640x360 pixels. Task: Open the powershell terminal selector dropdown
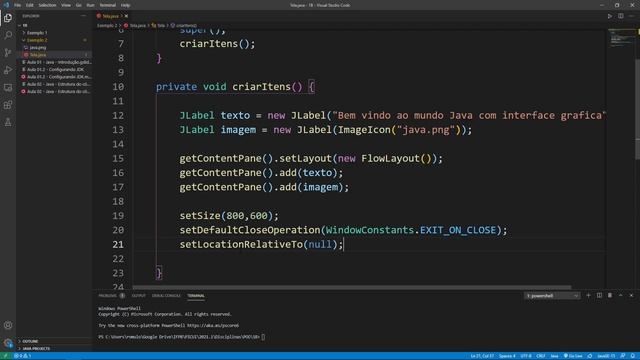[x=552, y=296]
